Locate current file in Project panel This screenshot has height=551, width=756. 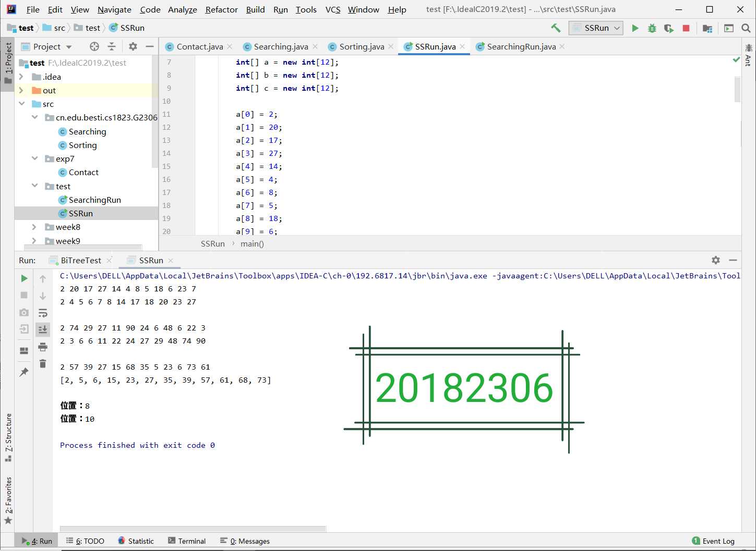tap(94, 46)
